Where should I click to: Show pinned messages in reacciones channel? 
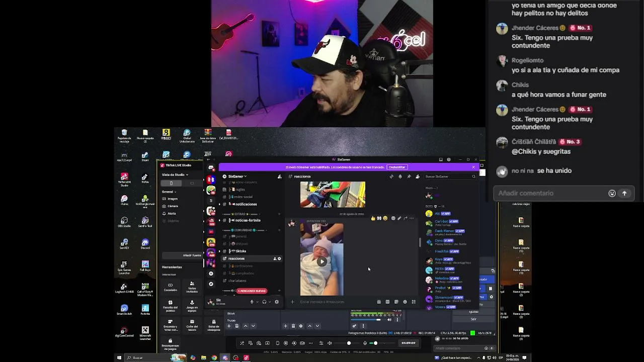(x=409, y=176)
